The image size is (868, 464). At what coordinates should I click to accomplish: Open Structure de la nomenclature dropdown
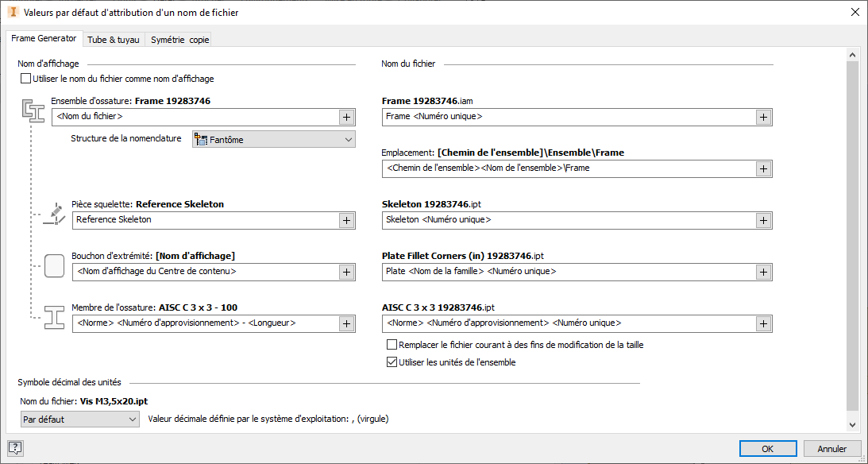273,140
